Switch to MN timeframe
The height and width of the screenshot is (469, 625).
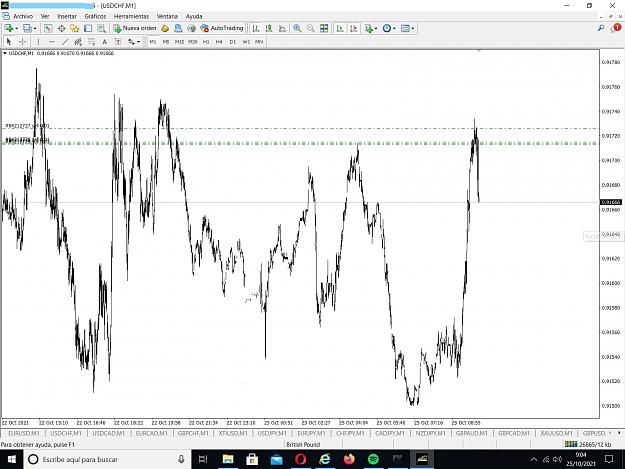point(259,41)
